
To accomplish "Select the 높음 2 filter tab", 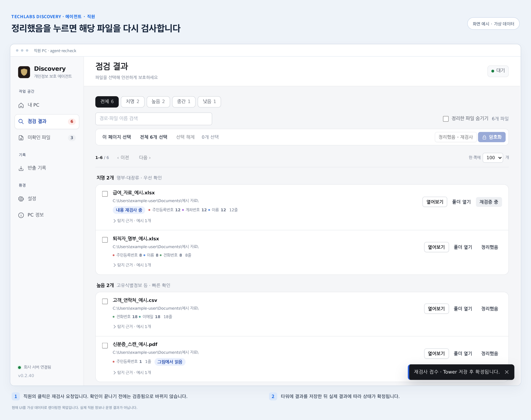I will pos(158,102).
